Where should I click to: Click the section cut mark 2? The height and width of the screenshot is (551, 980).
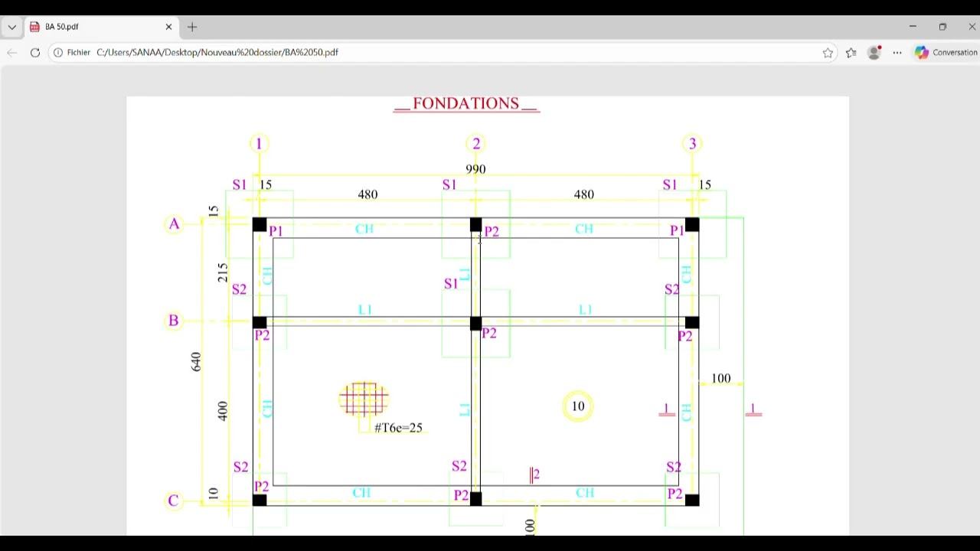(534, 475)
